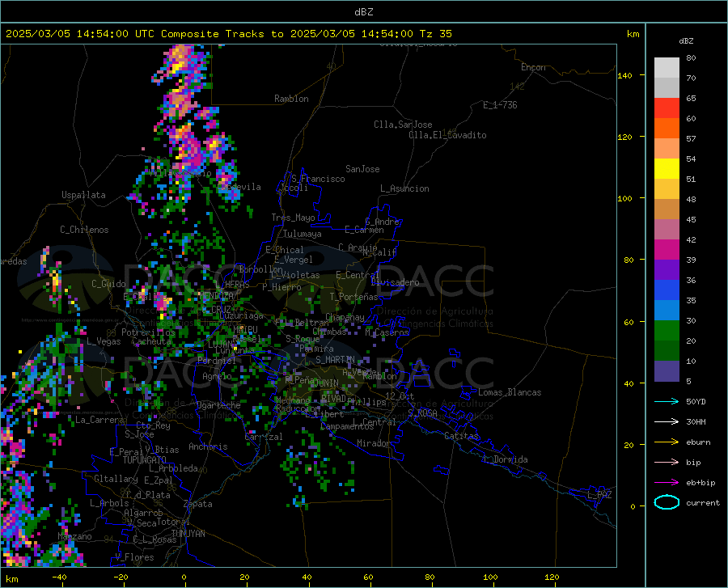Click the 'SanJose' map label
The height and width of the screenshot is (588, 728).
(362, 169)
